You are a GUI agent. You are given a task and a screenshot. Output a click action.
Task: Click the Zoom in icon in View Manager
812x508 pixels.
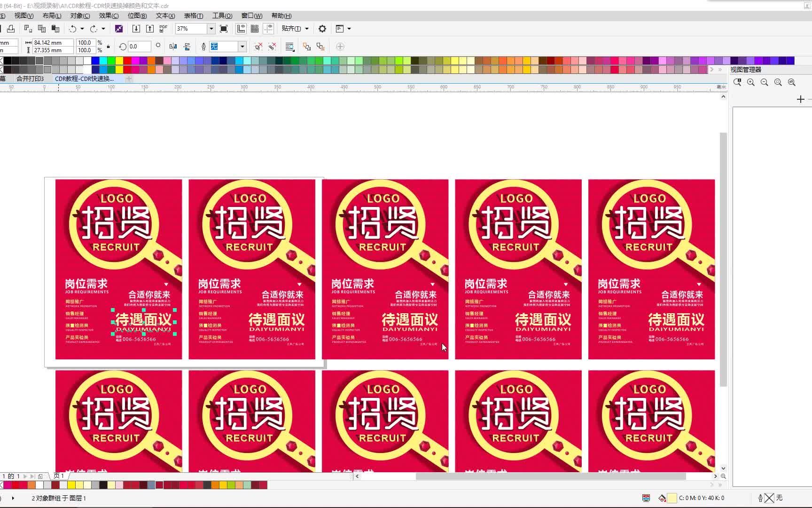coord(751,82)
